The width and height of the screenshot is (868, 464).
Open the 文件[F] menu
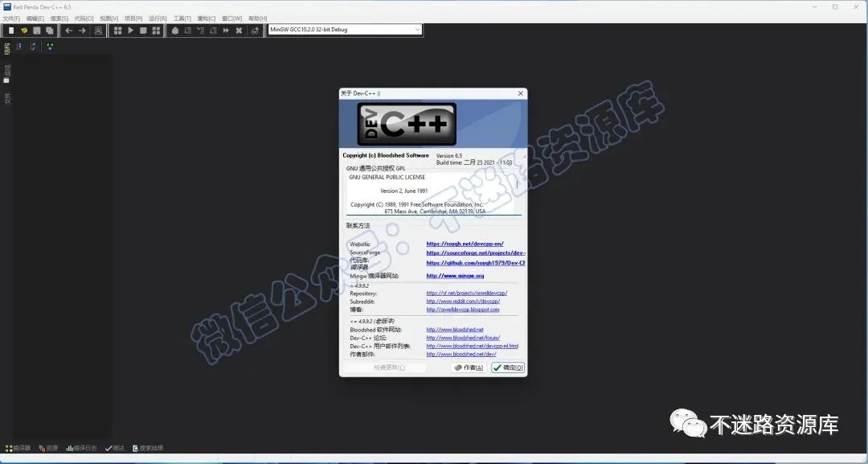[11, 18]
